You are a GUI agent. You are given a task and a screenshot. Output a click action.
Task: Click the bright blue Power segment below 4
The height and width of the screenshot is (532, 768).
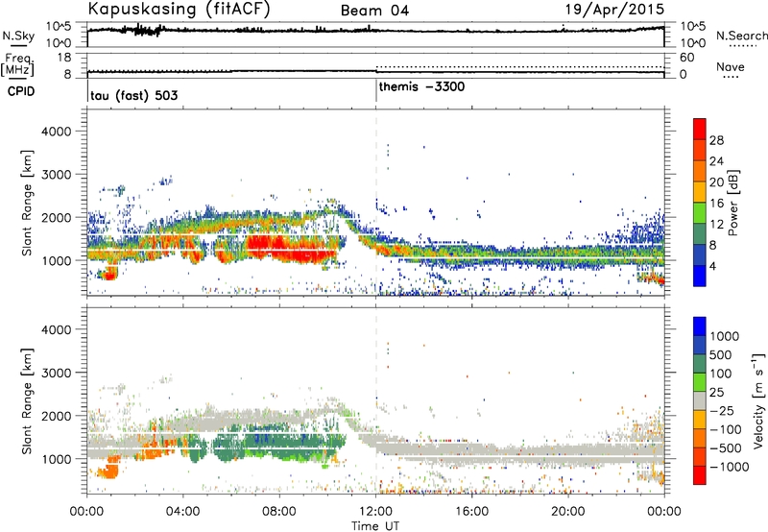point(700,276)
